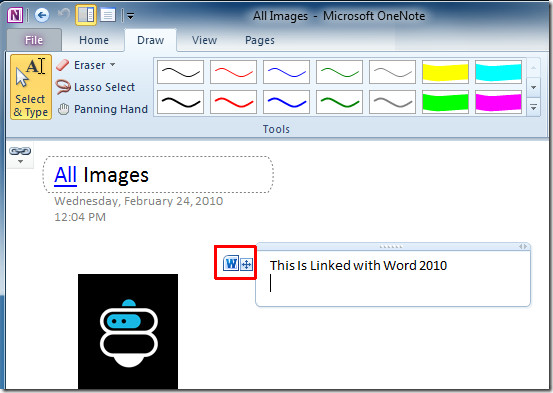
Task: Select the thick red pen
Action: pyautogui.click(x=233, y=102)
